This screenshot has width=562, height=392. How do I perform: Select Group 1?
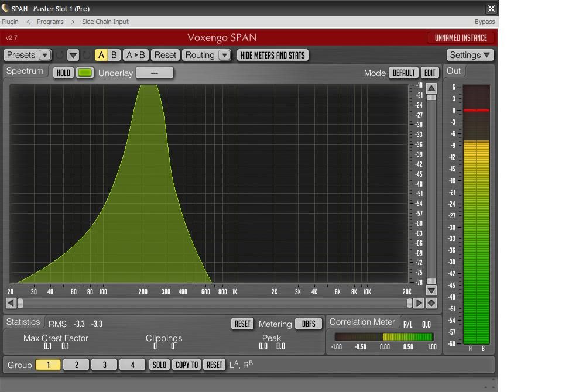[48, 365]
